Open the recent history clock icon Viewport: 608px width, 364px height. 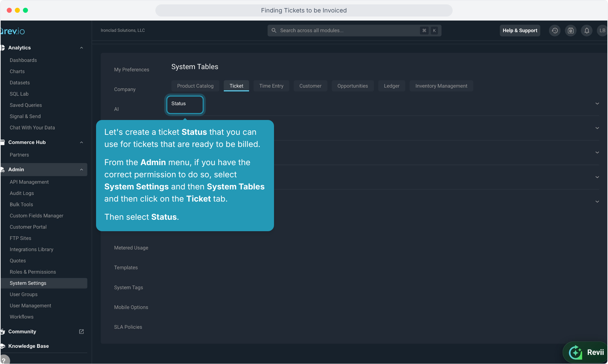[555, 31]
